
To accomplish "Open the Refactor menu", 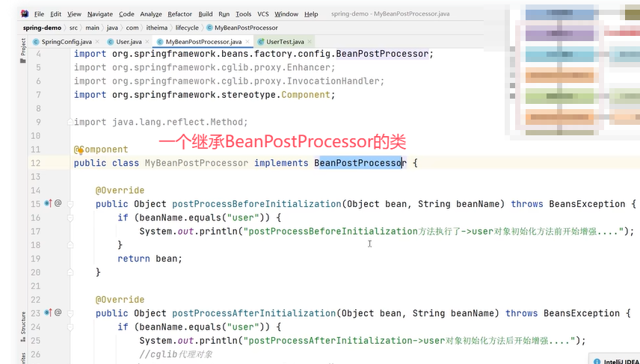I will click(x=180, y=14).
